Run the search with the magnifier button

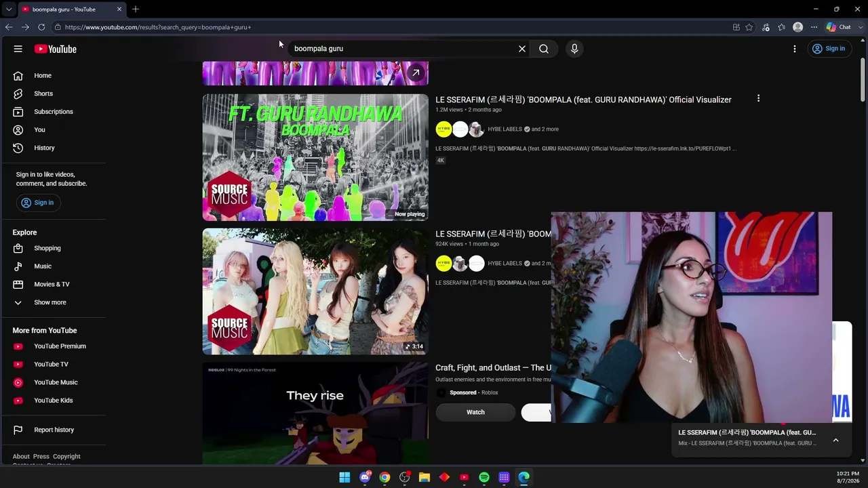(544, 49)
